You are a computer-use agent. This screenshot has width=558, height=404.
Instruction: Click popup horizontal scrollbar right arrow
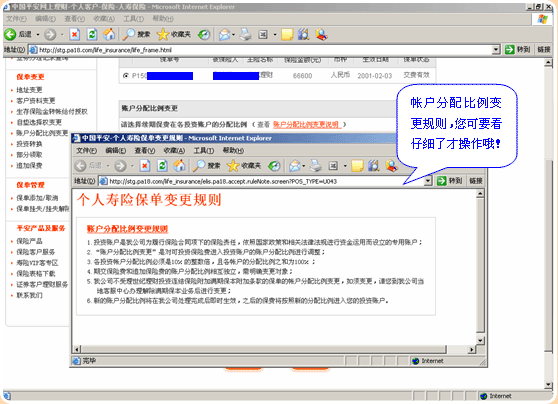click(472, 349)
